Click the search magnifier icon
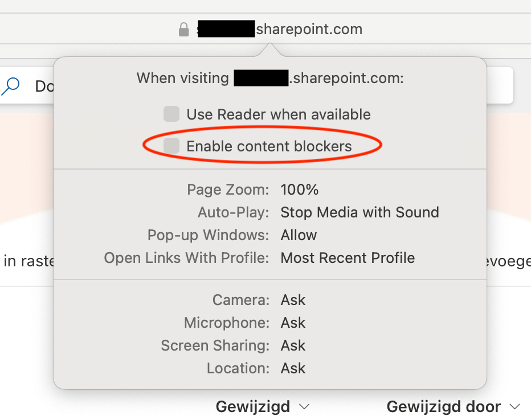This screenshot has height=420, width=531. click(10, 87)
